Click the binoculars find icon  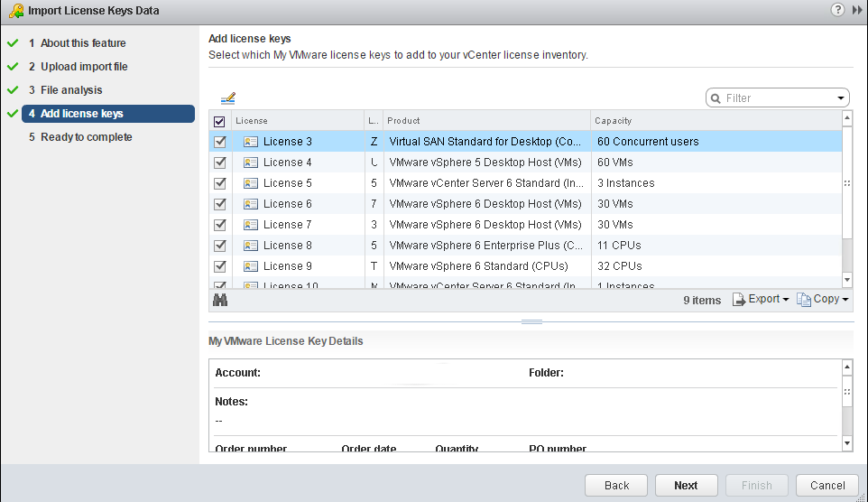220,300
